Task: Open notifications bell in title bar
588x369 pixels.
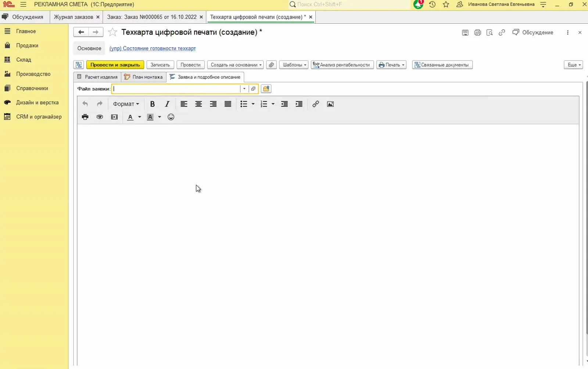Action: click(x=418, y=4)
